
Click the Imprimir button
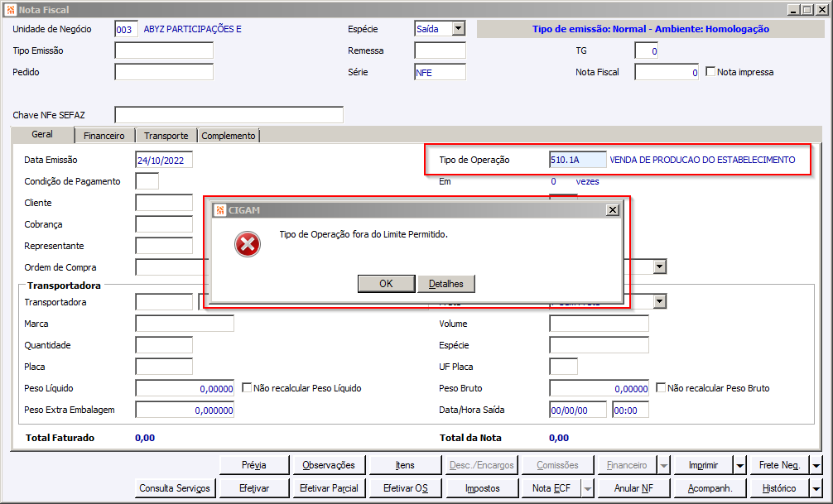(x=703, y=465)
